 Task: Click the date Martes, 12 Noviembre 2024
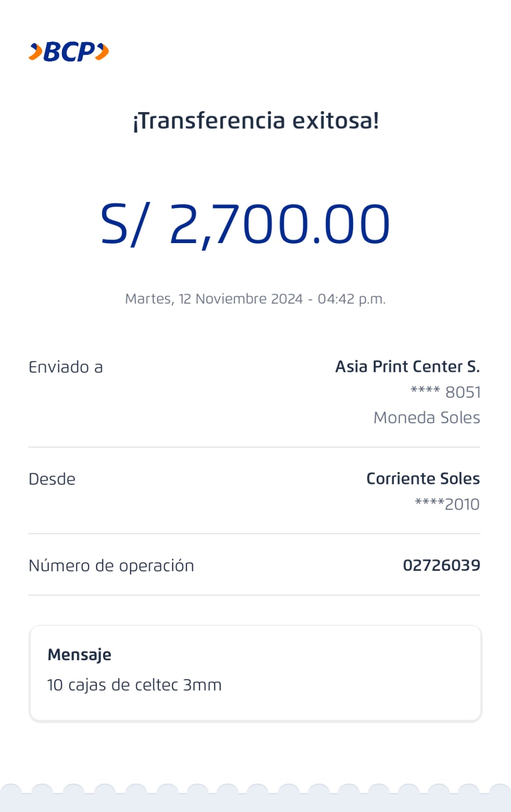click(214, 299)
